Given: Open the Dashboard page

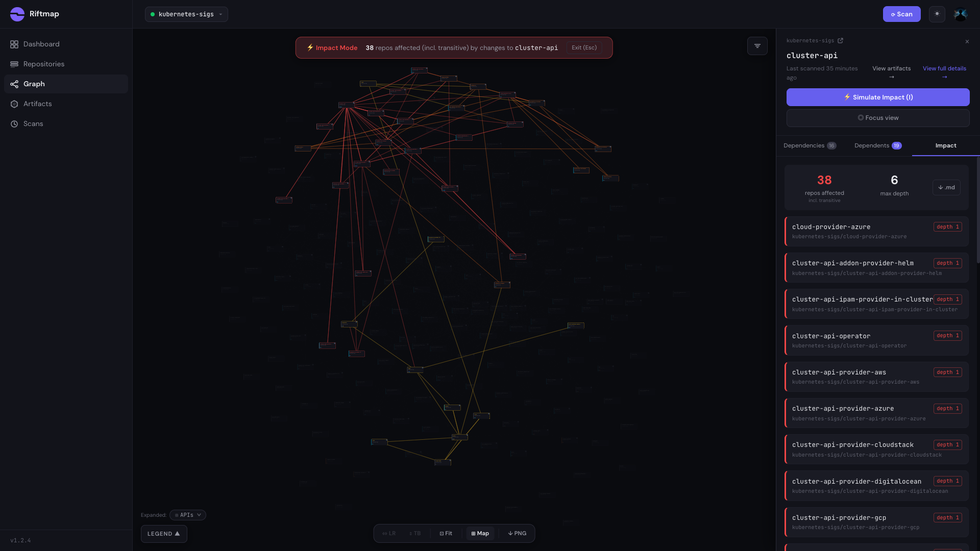Looking at the screenshot, I should [66, 44].
